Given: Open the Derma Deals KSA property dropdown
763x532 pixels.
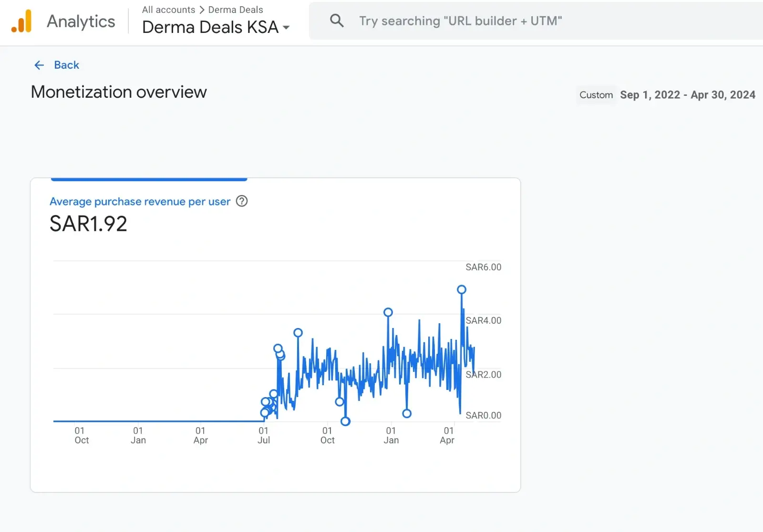Looking at the screenshot, I should tap(216, 27).
